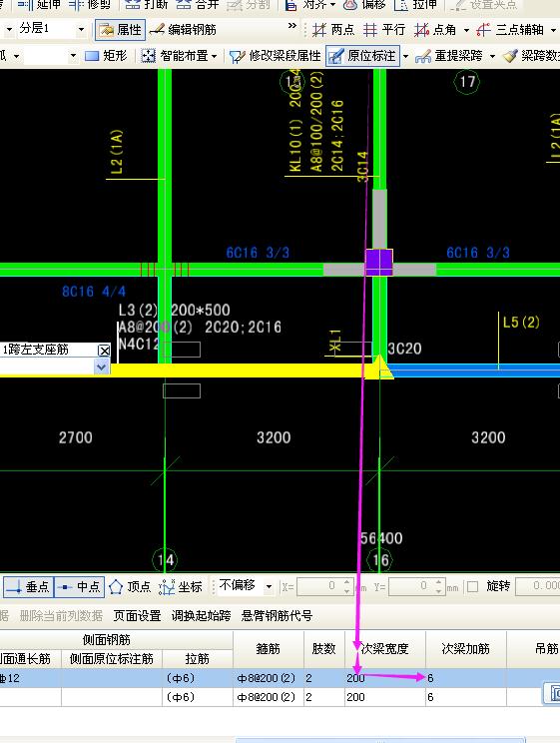Click the 次梁加筋 column header

coord(466,649)
